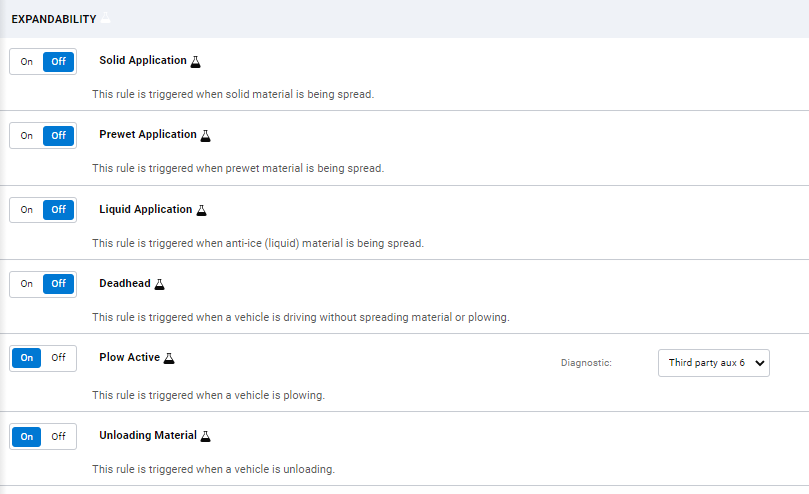The width and height of the screenshot is (809, 494).
Task: Set Deadhead rule to On
Action: pos(27,284)
